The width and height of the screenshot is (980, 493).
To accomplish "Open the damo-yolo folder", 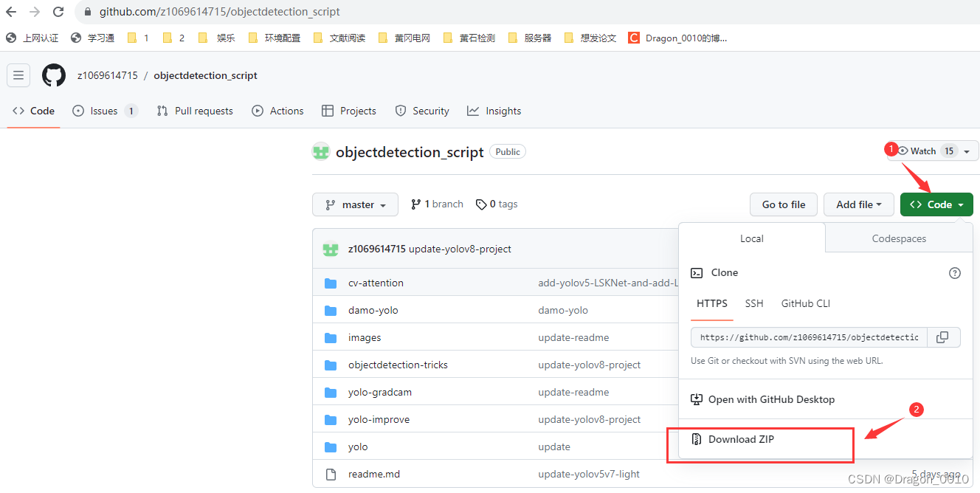I will (373, 310).
